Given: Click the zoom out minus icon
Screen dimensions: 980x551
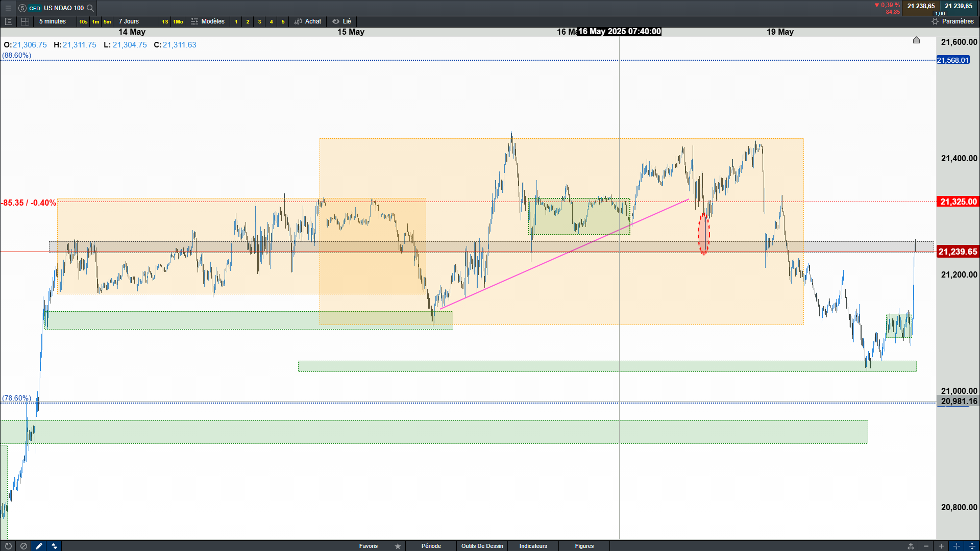Looking at the screenshot, I should point(926,546).
